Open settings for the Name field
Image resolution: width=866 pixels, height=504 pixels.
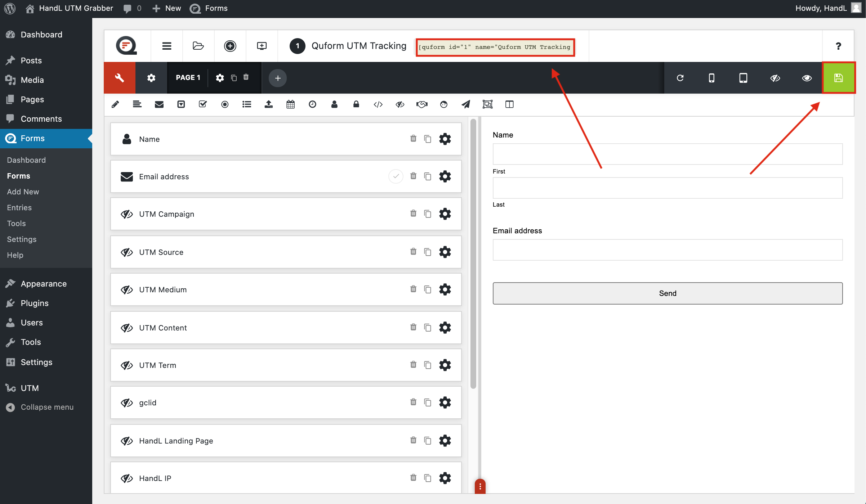(445, 139)
